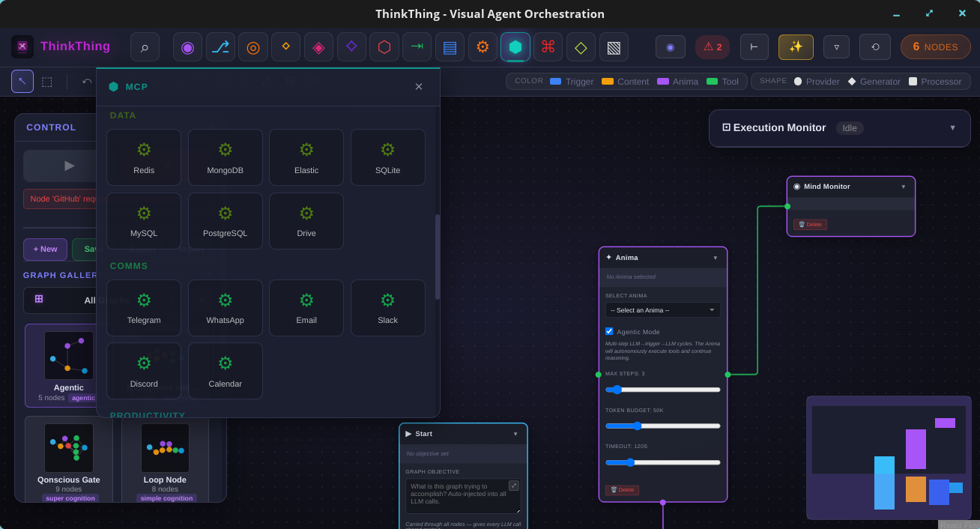
Task: Open the warnings badge showing 2
Action: [x=713, y=47]
